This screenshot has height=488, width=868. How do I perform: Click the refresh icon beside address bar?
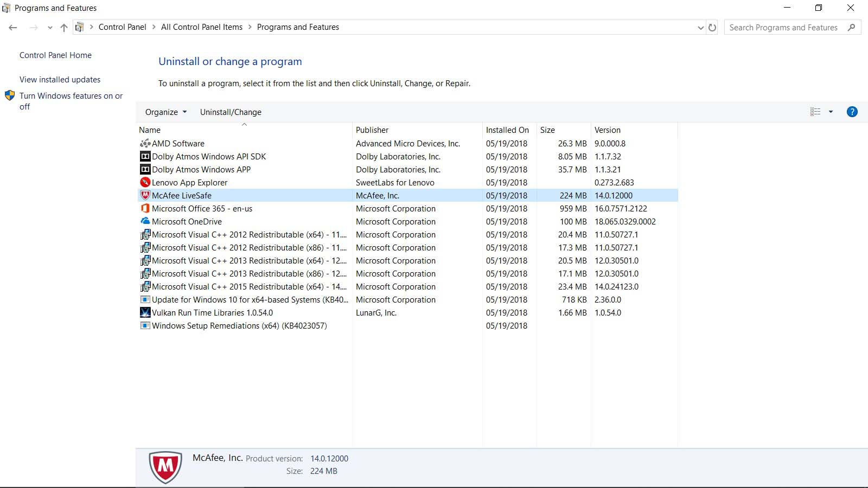point(712,28)
